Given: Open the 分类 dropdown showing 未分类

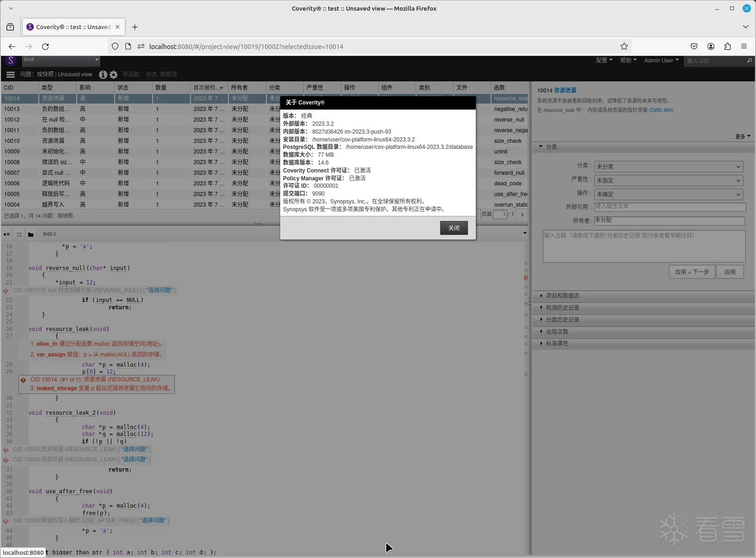Looking at the screenshot, I should (669, 166).
